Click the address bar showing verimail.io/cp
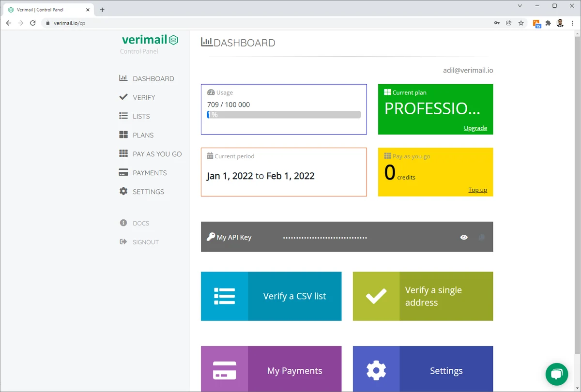Screen dimensions: 581x392 click(x=266, y=23)
